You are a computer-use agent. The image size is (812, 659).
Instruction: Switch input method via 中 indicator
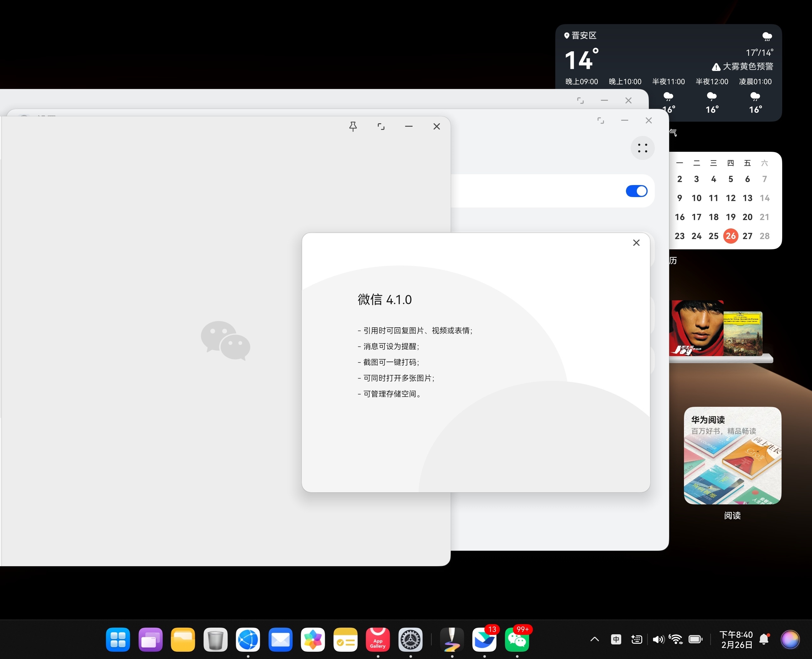615,639
